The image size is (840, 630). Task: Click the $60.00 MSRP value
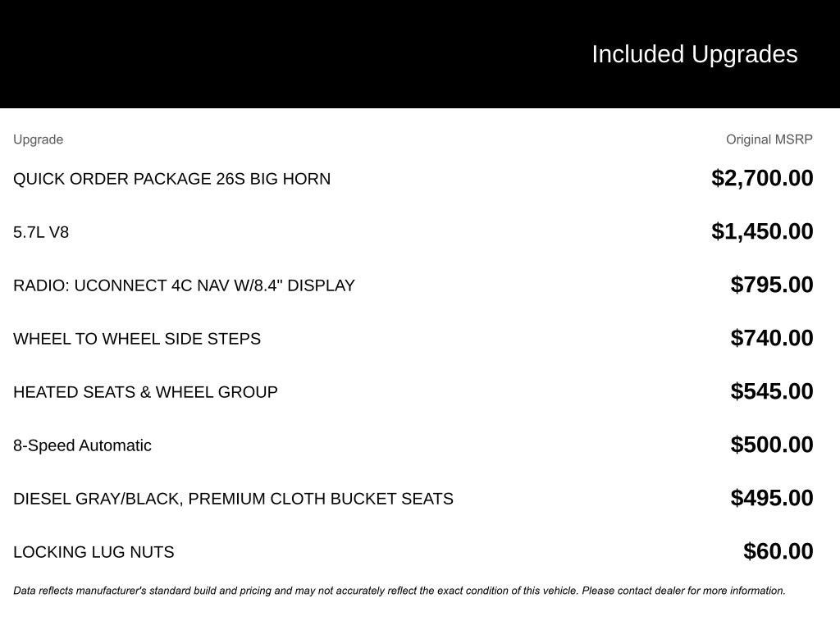(x=778, y=551)
